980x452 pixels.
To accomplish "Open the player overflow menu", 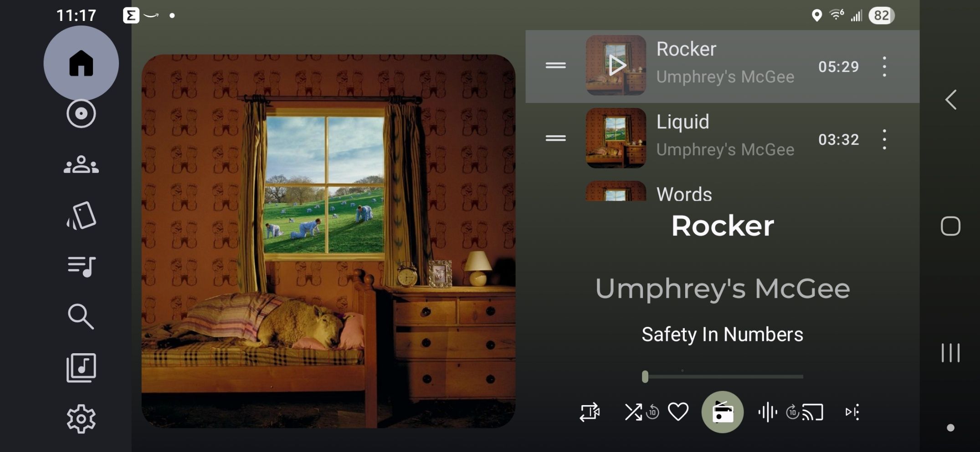I will pos(852,412).
